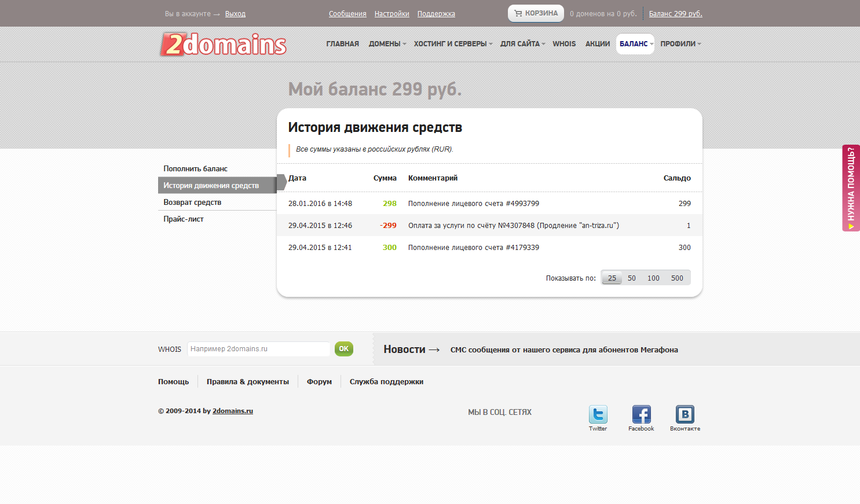Go to Главная in main menu
The height and width of the screenshot is (504, 860).
(342, 44)
